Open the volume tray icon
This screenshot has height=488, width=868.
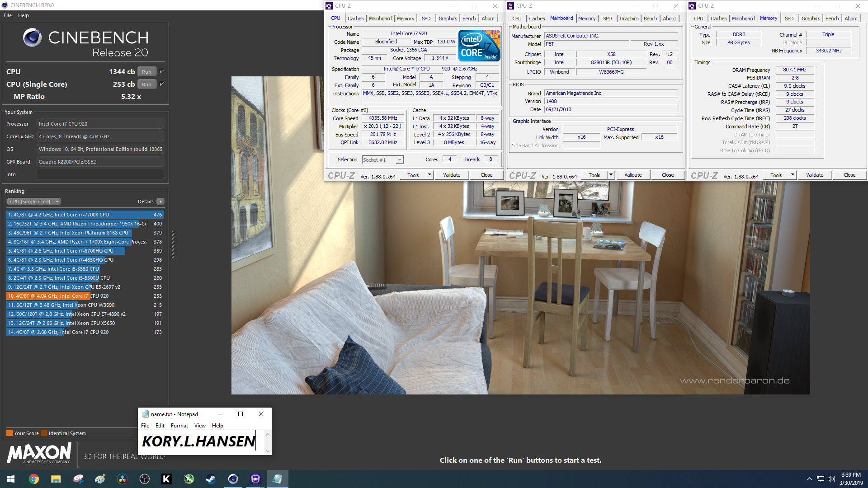pos(831,479)
